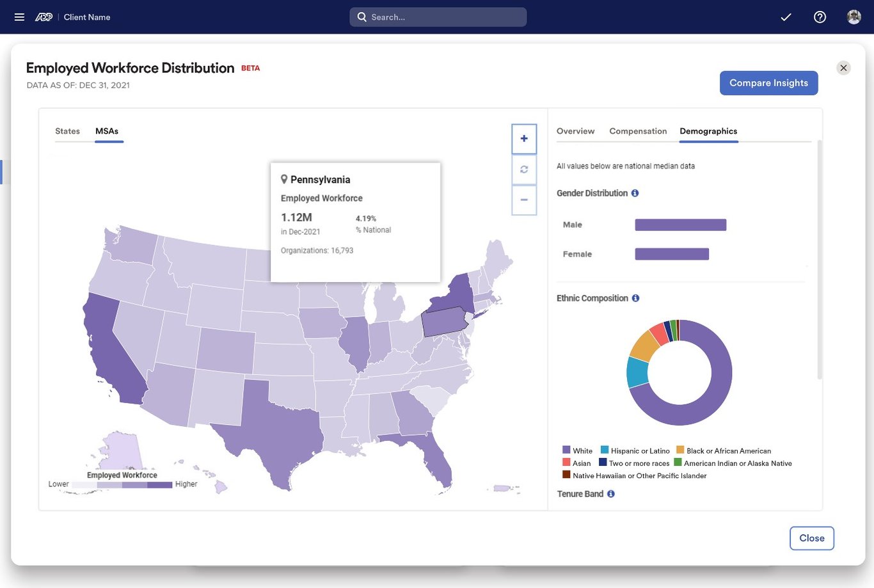The width and height of the screenshot is (874, 588).
Task: Open the Overview tab
Action: [575, 131]
